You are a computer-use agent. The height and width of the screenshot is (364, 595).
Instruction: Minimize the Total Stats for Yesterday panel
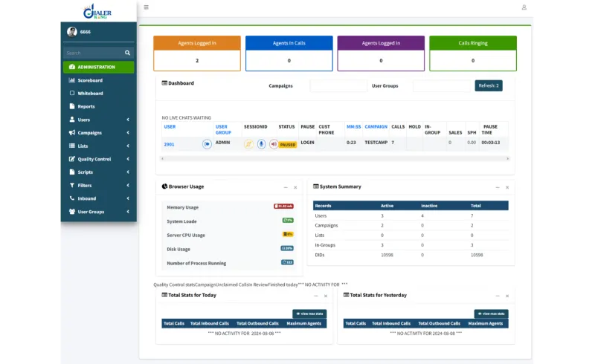(498, 296)
